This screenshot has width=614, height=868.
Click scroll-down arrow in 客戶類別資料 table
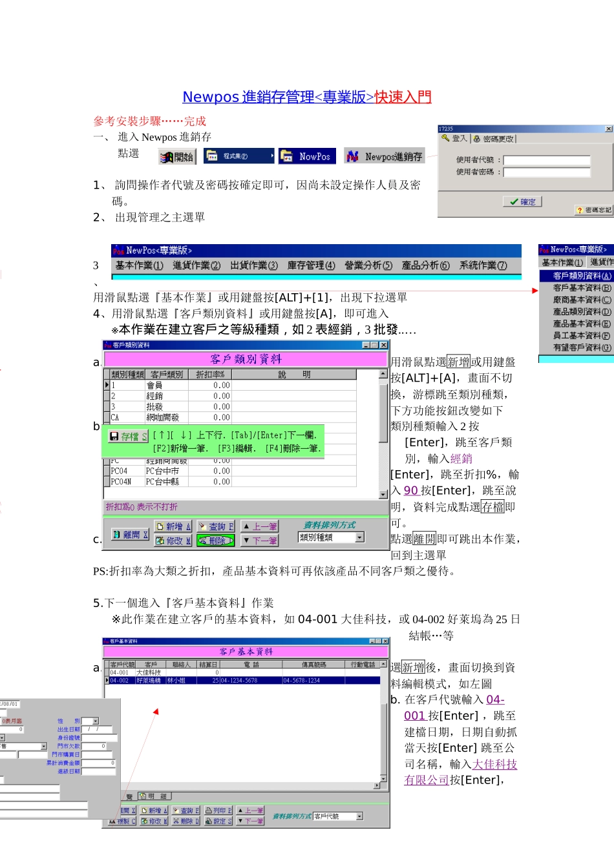click(383, 494)
